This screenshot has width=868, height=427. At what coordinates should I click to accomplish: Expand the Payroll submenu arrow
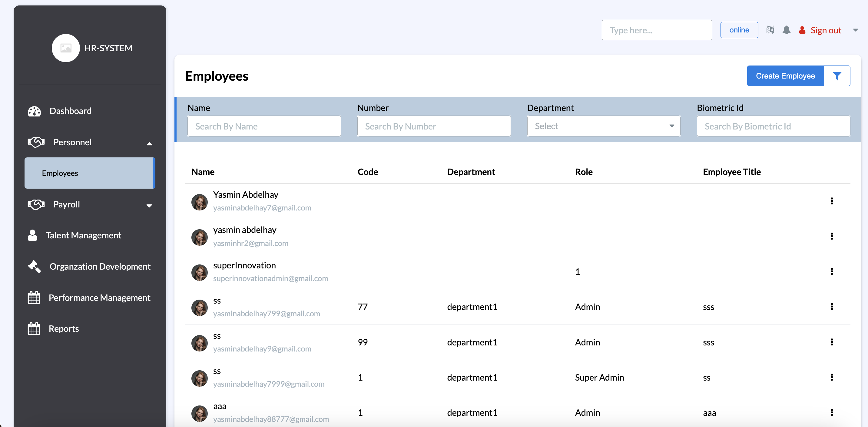[149, 205]
